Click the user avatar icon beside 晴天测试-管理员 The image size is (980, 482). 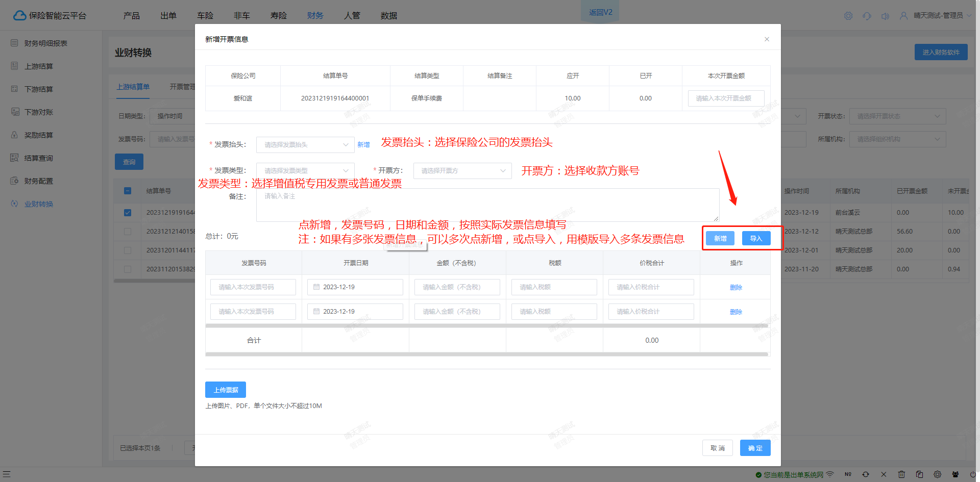(903, 16)
